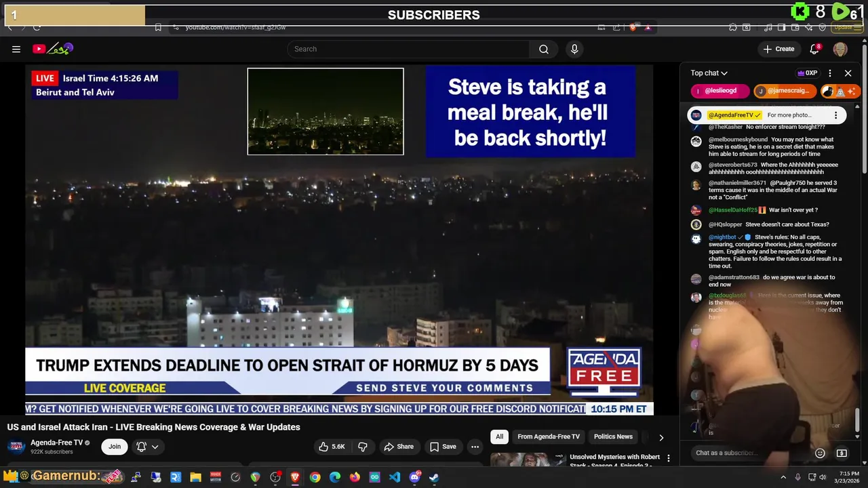Open notifications bell with 8 badge
The height and width of the screenshot is (488, 868).
click(x=815, y=49)
